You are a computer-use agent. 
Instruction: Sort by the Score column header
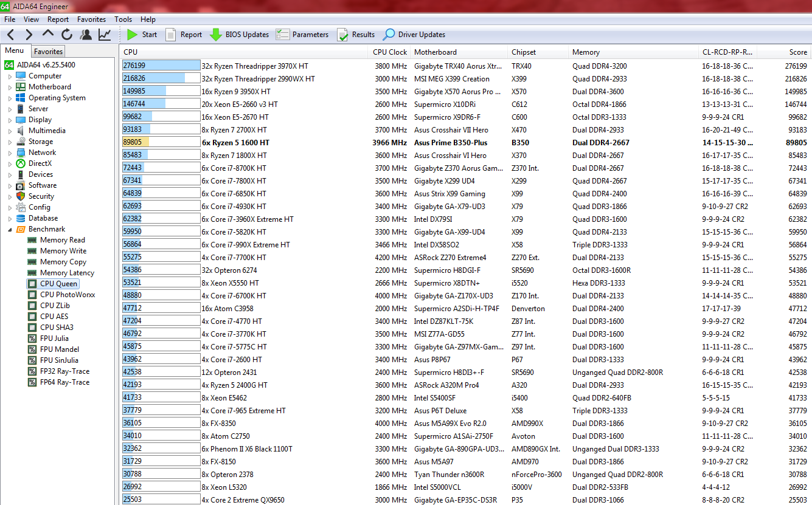(785, 52)
